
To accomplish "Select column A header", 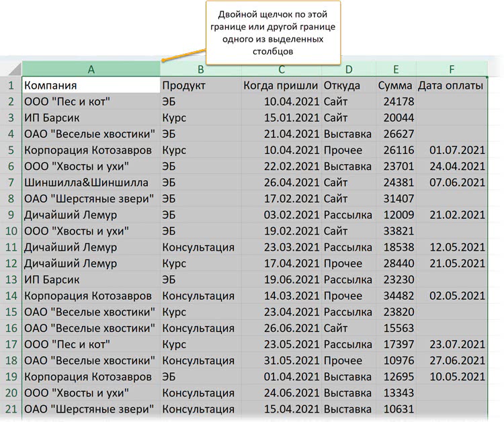I will click(x=91, y=69).
